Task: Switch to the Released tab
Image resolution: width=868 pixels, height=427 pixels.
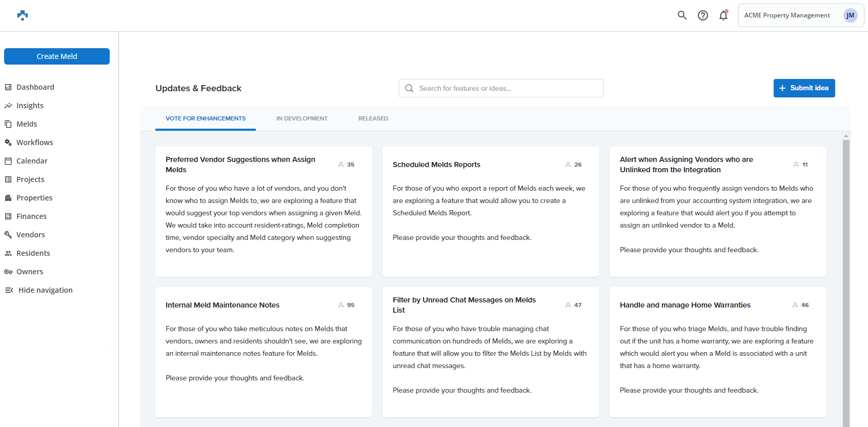Action: coord(373,118)
